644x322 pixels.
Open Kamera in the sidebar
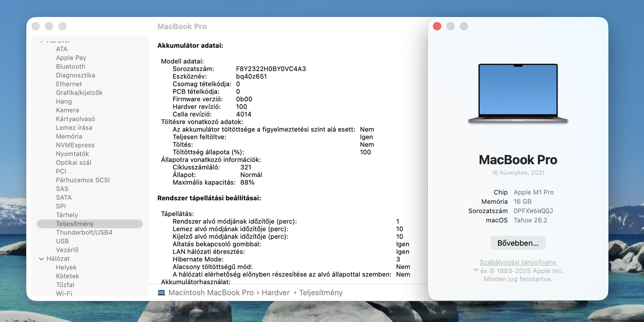point(67,110)
